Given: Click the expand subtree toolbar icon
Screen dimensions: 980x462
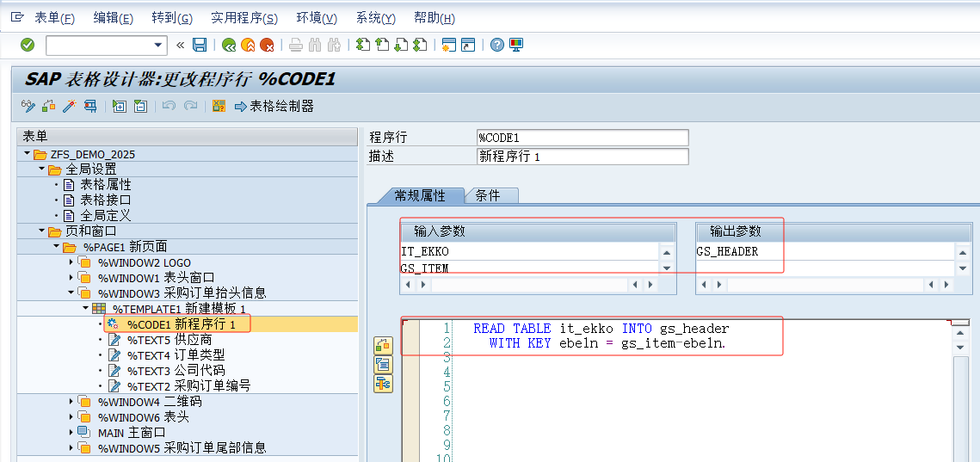Looking at the screenshot, I should point(120,107).
